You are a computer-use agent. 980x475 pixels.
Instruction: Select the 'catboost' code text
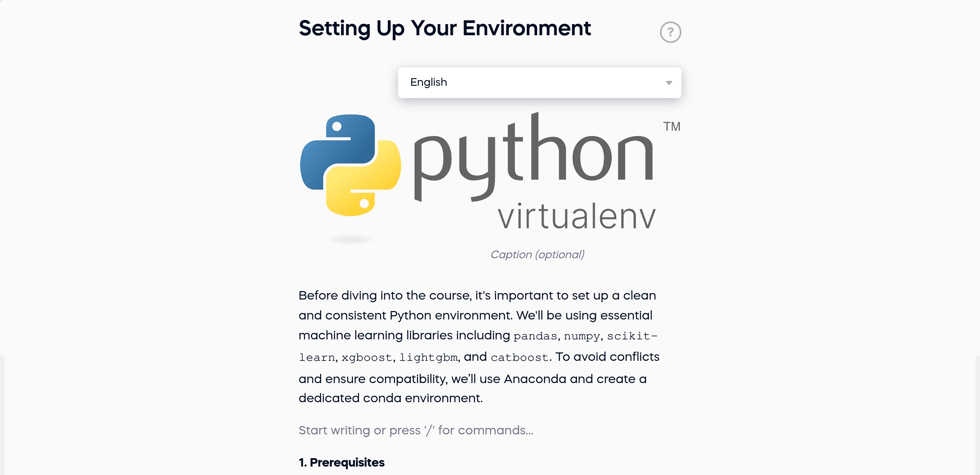click(x=521, y=357)
